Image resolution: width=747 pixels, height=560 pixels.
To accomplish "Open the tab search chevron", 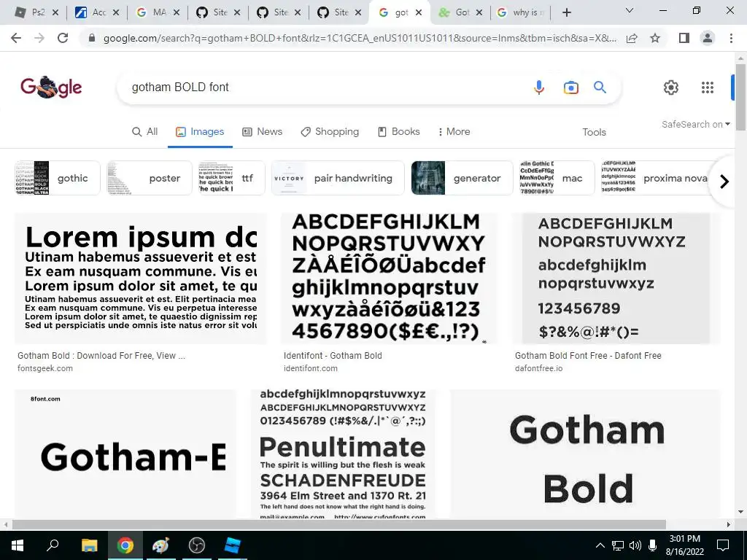I will tap(630, 10).
